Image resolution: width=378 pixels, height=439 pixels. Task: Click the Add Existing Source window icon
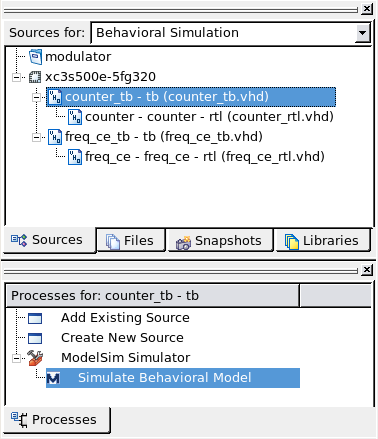click(x=35, y=318)
